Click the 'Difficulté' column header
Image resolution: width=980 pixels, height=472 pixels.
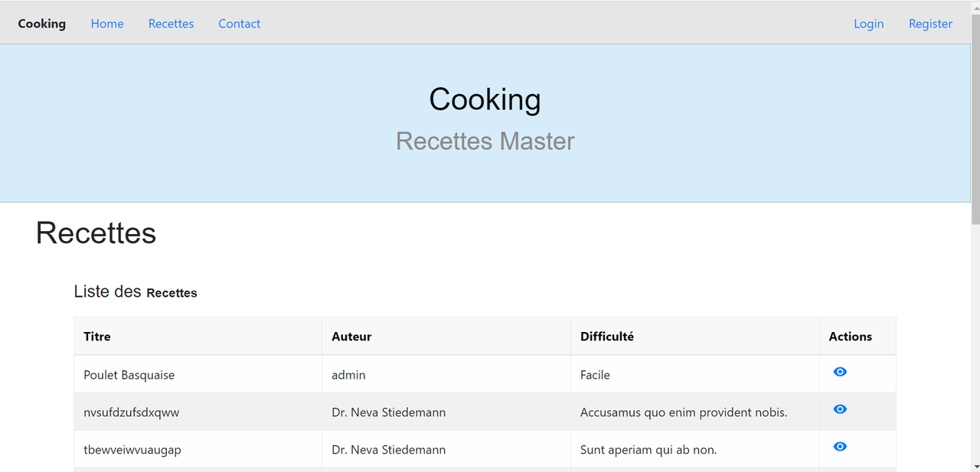(x=695, y=337)
